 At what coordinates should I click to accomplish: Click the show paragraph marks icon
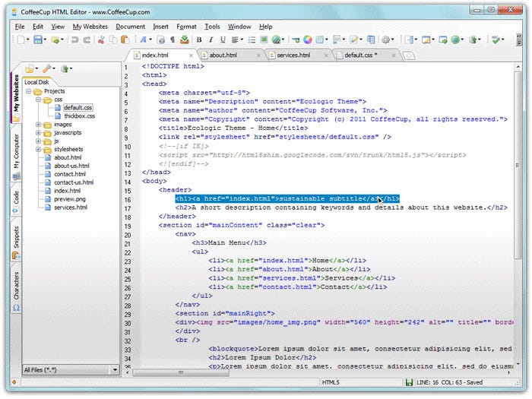coord(173,40)
